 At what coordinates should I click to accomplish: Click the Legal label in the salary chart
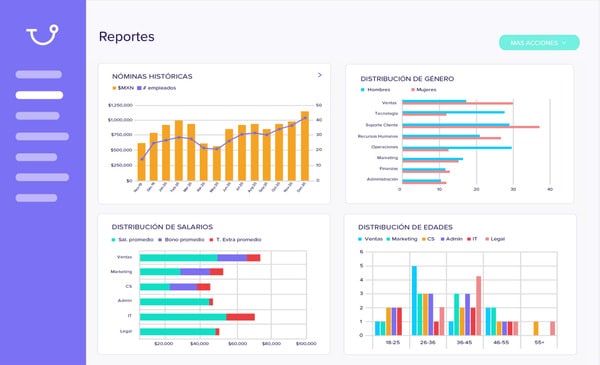(x=126, y=331)
